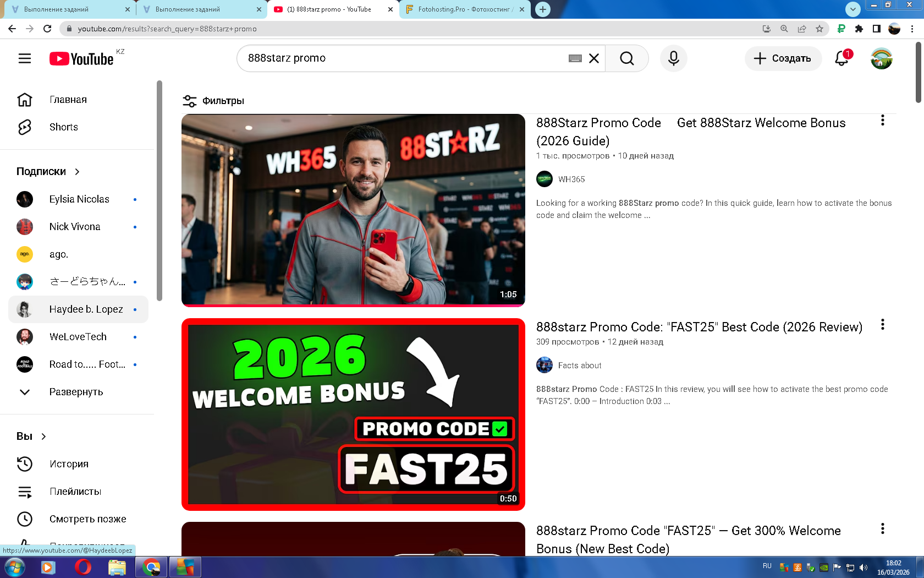Play the 2026 Welcome Bonus FAST25 thumbnail

point(353,414)
